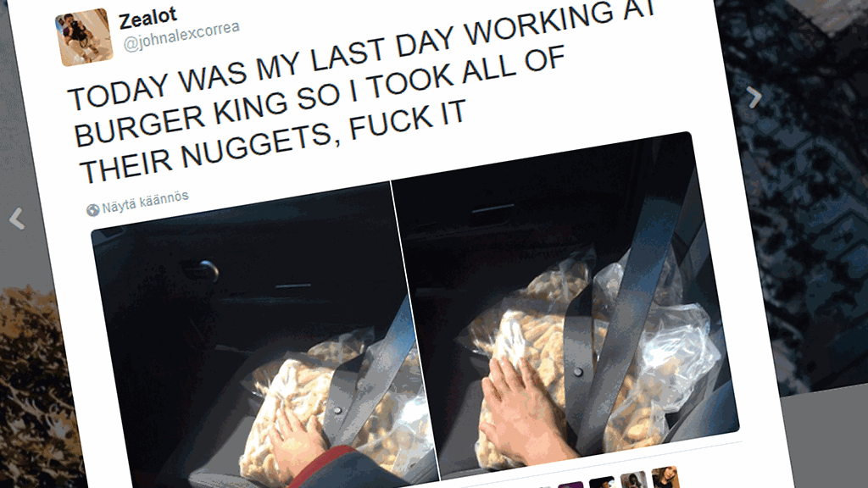
Task: Click the hand in the left photo
Action: point(299,437)
